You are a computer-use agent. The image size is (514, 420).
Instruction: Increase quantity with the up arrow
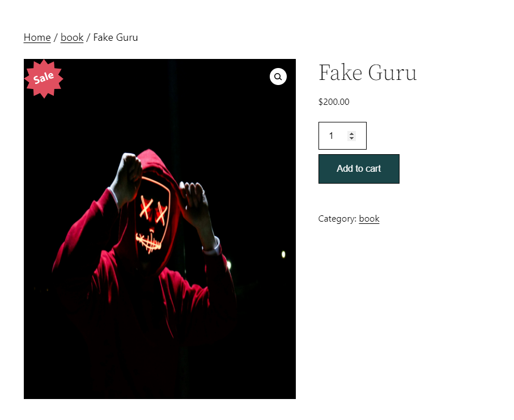pyautogui.click(x=351, y=134)
